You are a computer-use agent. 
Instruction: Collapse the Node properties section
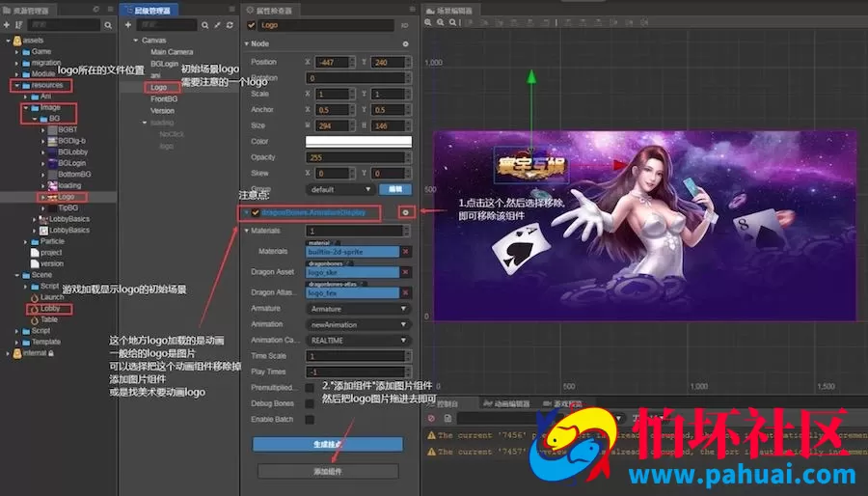pyautogui.click(x=246, y=43)
